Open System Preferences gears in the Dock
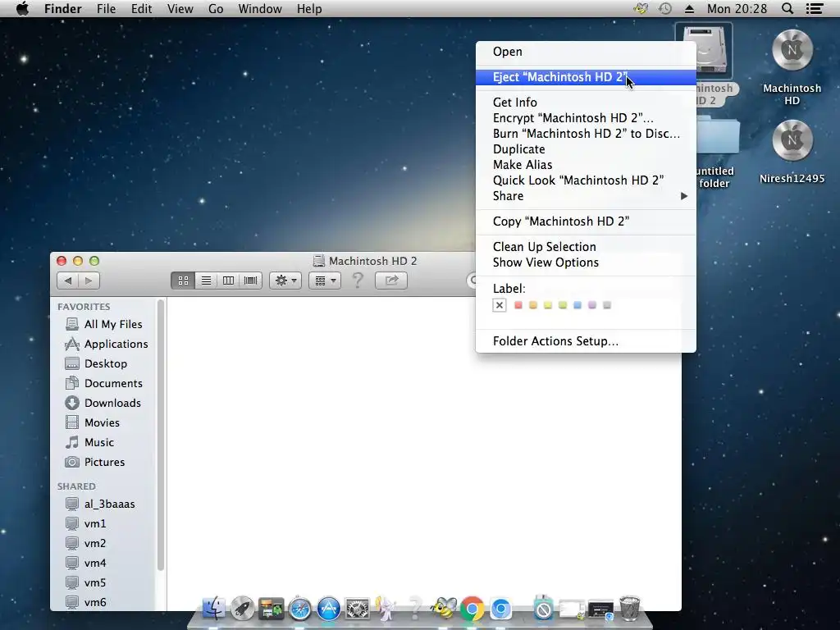The height and width of the screenshot is (630, 840). (358, 609)
